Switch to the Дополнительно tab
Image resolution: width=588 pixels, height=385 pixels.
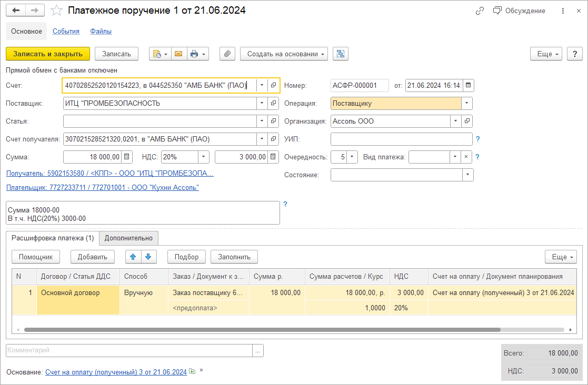pyautogui.click(x=128, y=238)
